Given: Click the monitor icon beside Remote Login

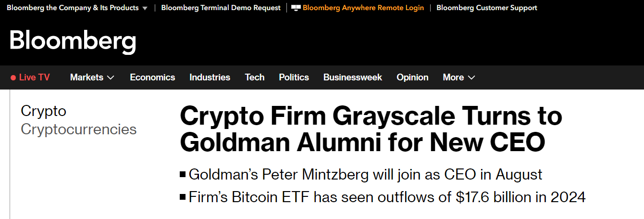Looking at the screenshot, I should point(296,8).
